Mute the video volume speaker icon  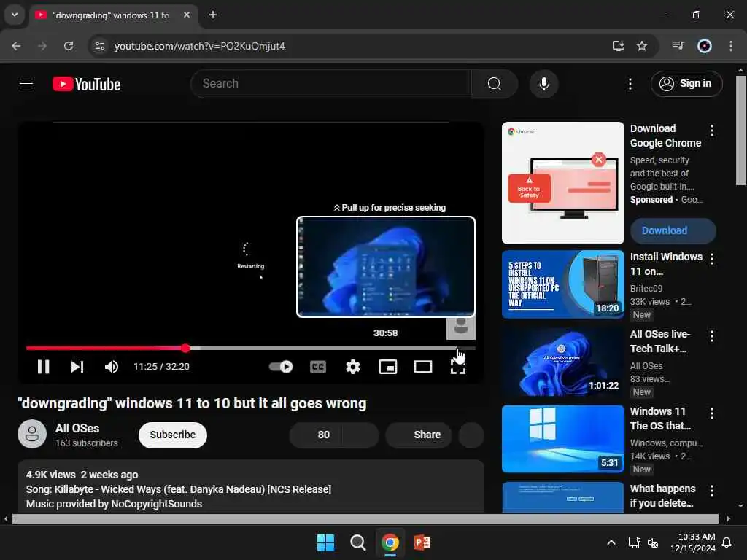coord(112,367)
